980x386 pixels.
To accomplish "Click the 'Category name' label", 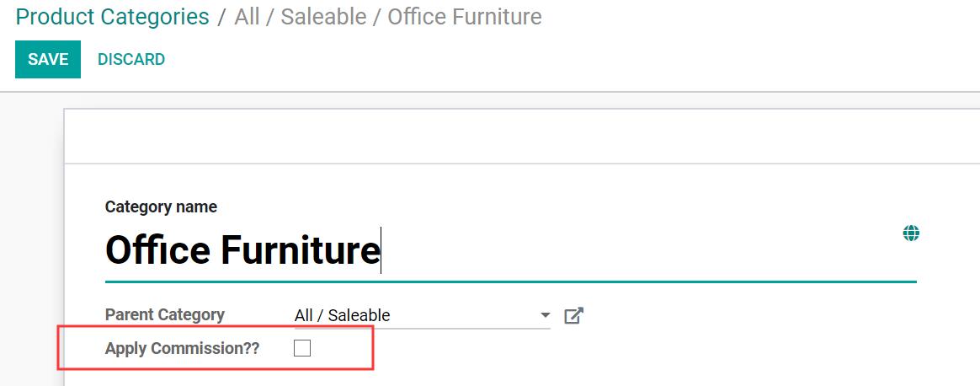I will [162, 206].
